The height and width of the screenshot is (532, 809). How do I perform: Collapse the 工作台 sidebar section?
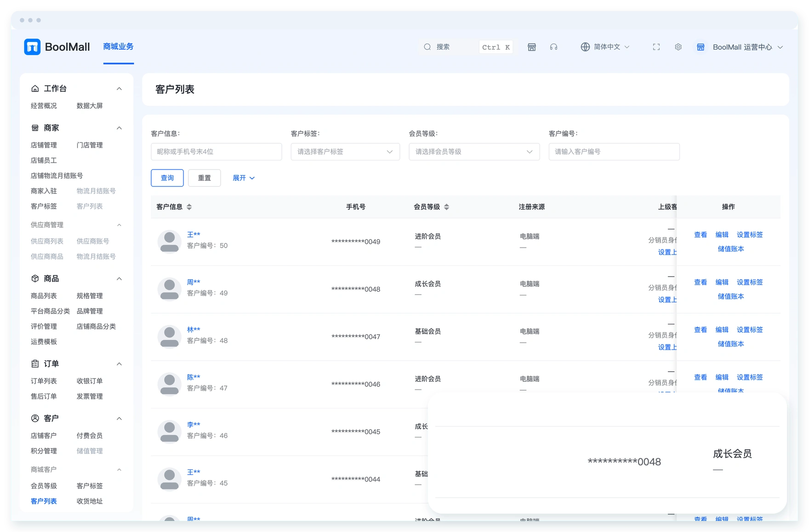(x=119, y=88)
